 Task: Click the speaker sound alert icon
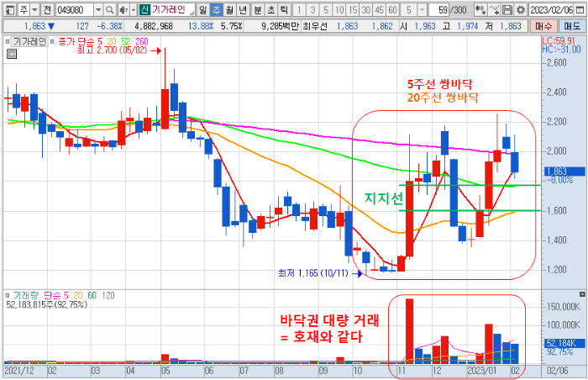[123, 10]
